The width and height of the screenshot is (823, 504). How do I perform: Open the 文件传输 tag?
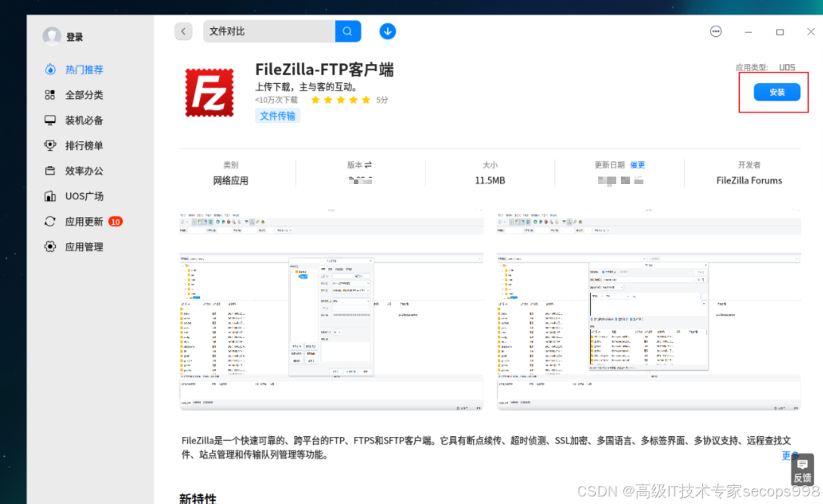tap(277, 115)
